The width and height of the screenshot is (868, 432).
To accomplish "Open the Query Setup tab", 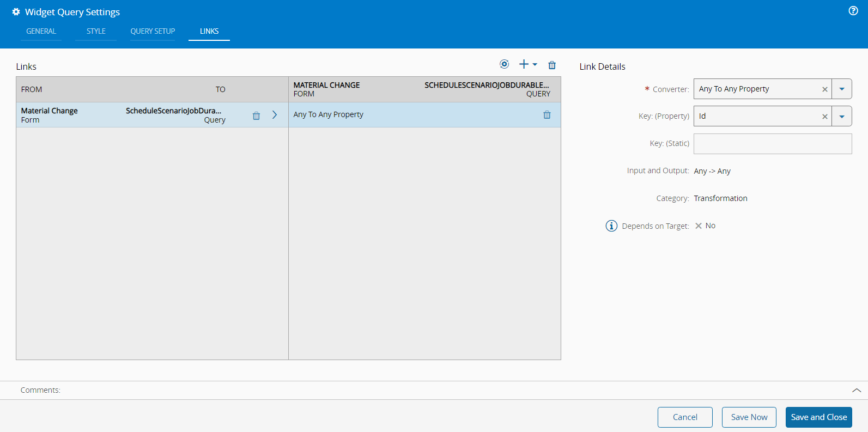I will [153, 32].
